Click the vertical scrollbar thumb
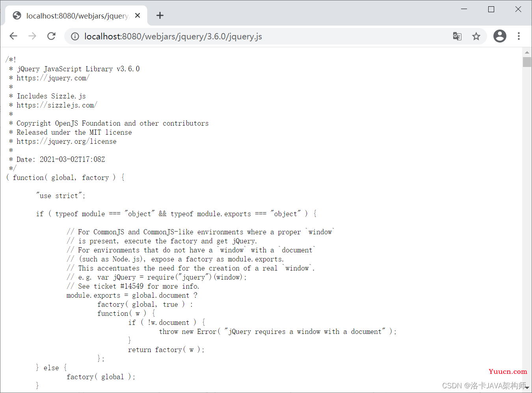This screenshot has width=532, height=393. [x=527, y=62]
